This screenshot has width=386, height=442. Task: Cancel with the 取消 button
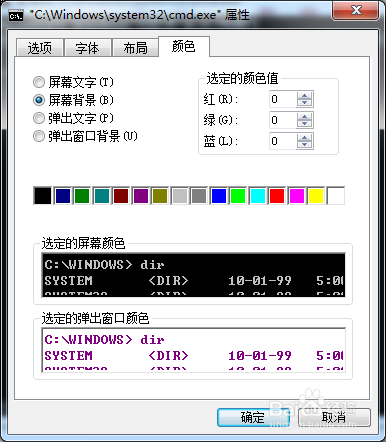pyautogui.click(x=334, y=417)
